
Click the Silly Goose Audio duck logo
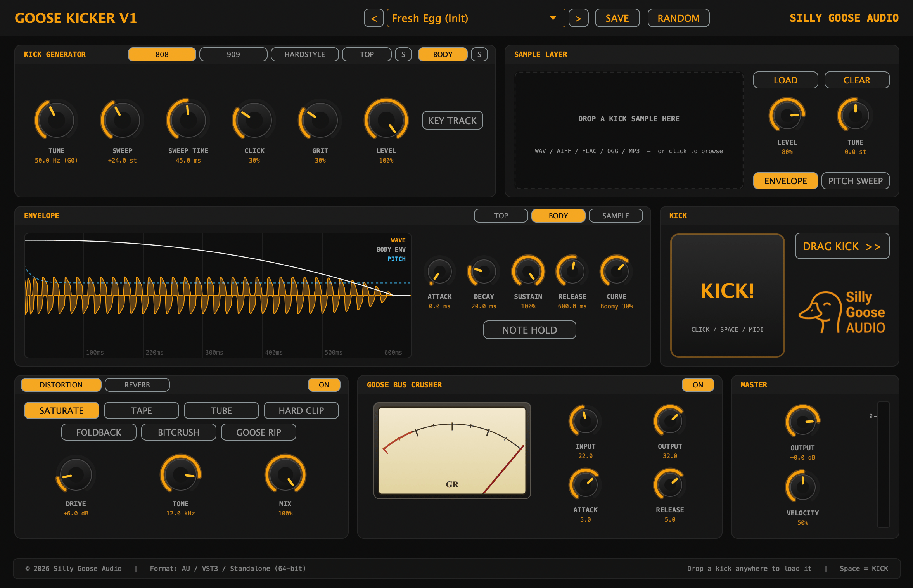[x=842, y=312]
